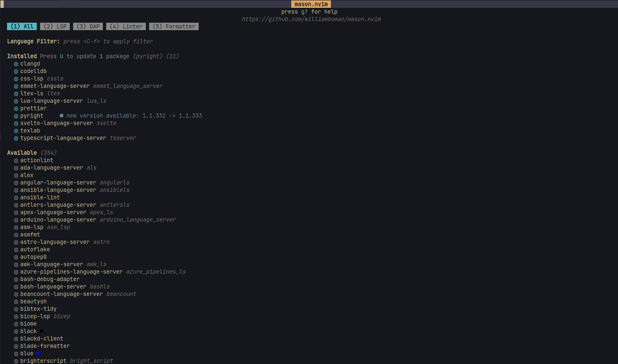Select the beancount-language-server package row
The image size is (618, 364).
tap(75, 294)
